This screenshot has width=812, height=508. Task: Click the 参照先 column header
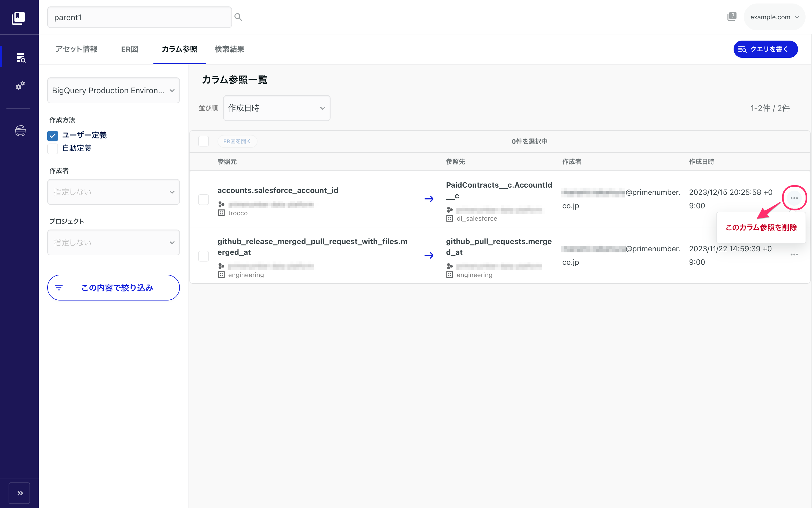(455, 162)
